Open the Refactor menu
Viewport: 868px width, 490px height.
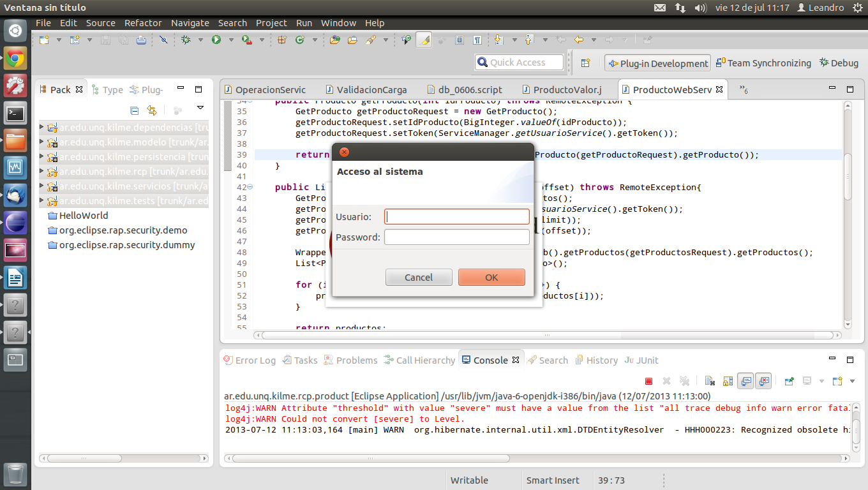coord(143,22)
